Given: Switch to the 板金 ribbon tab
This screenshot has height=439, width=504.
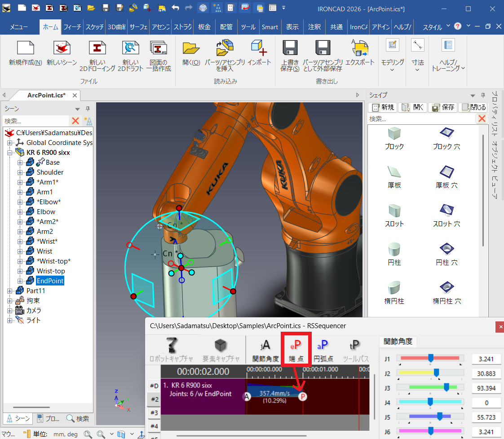Looking at the screenshot, I should (204, 27).
